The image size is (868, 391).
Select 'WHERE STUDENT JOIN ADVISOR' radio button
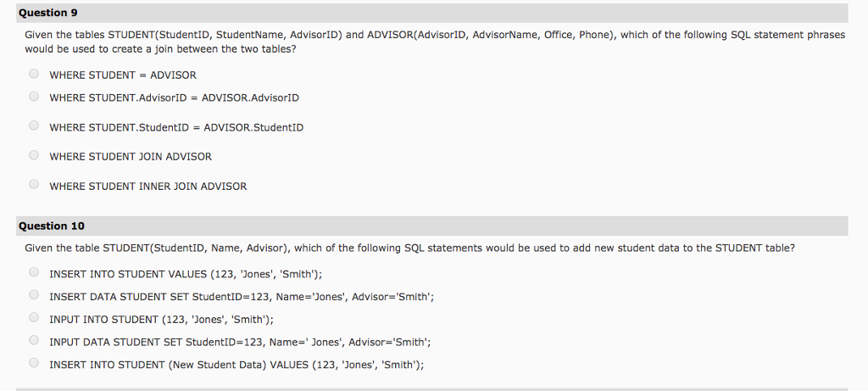pyautogui.click(x=34, y=155)
